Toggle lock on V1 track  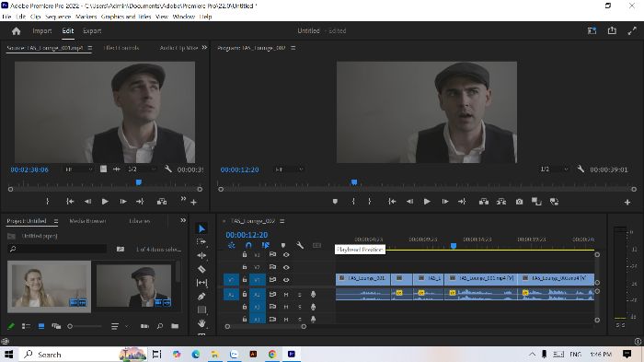(x=245, y=280)
